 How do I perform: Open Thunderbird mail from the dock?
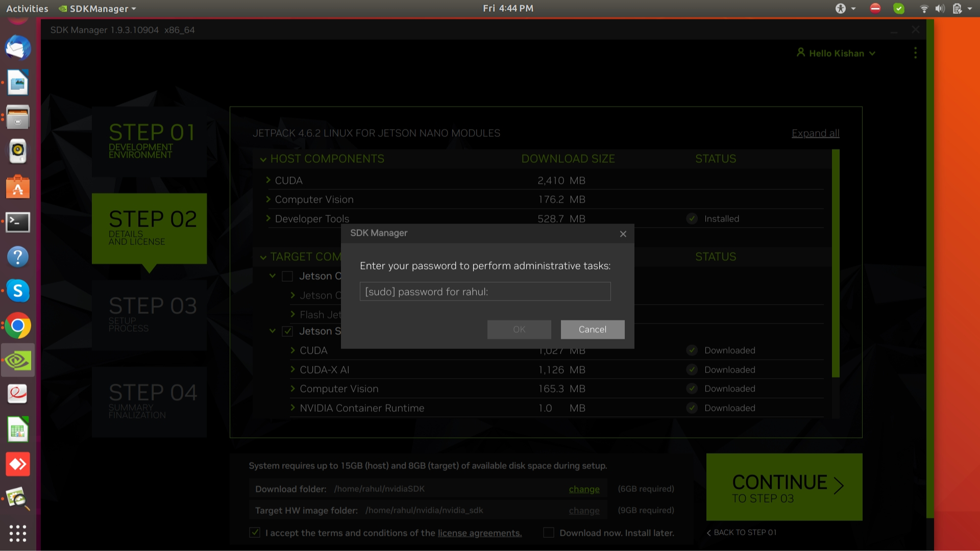pyautogui.click(x=18, y=48)
